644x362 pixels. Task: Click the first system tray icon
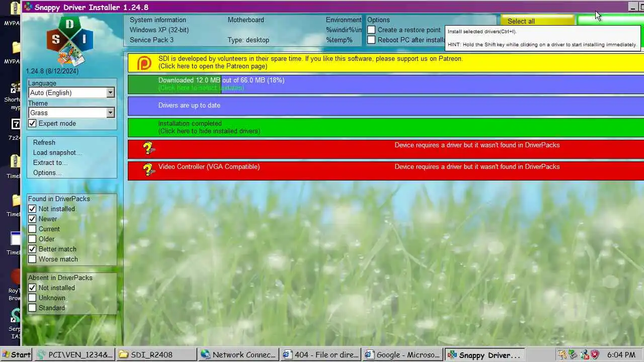pos(561,354)
